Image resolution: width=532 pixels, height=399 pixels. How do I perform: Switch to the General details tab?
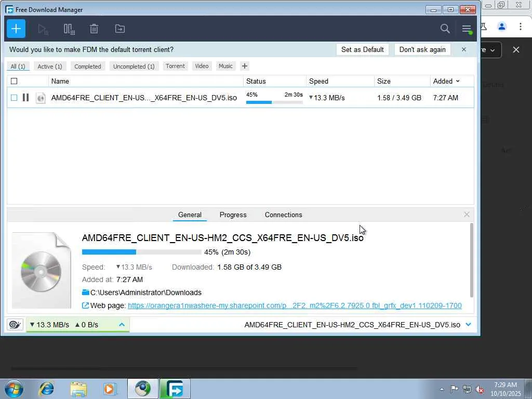[190, 215]
